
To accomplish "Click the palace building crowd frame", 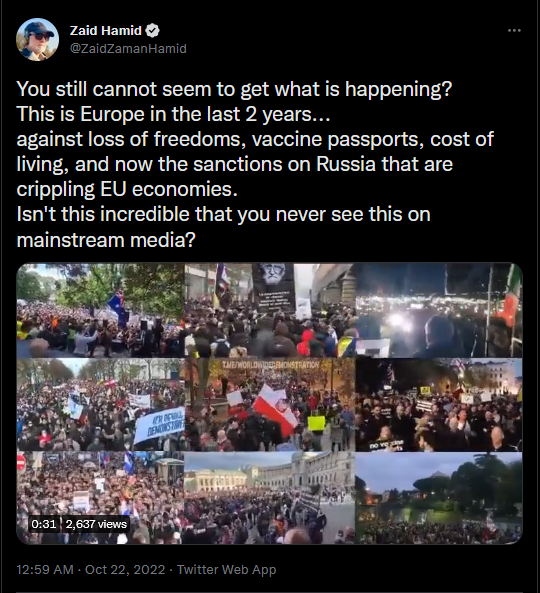I will pyautogui.click(x=270, y=498).
